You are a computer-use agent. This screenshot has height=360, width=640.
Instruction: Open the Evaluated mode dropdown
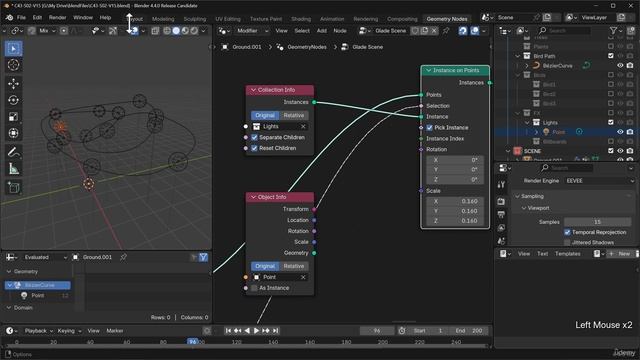click(45, 257)
